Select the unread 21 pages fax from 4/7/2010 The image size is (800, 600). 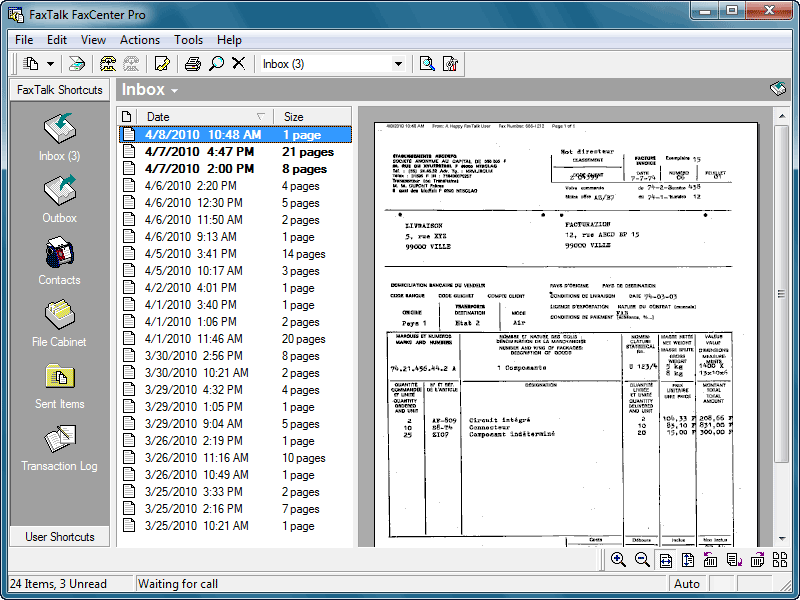pos(235,152)
